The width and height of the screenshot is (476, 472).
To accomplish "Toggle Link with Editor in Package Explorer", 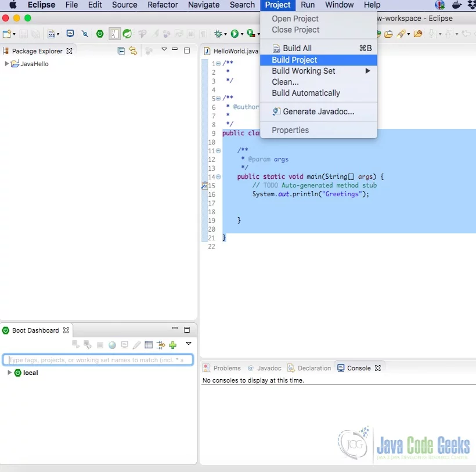I will pos(133,51).
